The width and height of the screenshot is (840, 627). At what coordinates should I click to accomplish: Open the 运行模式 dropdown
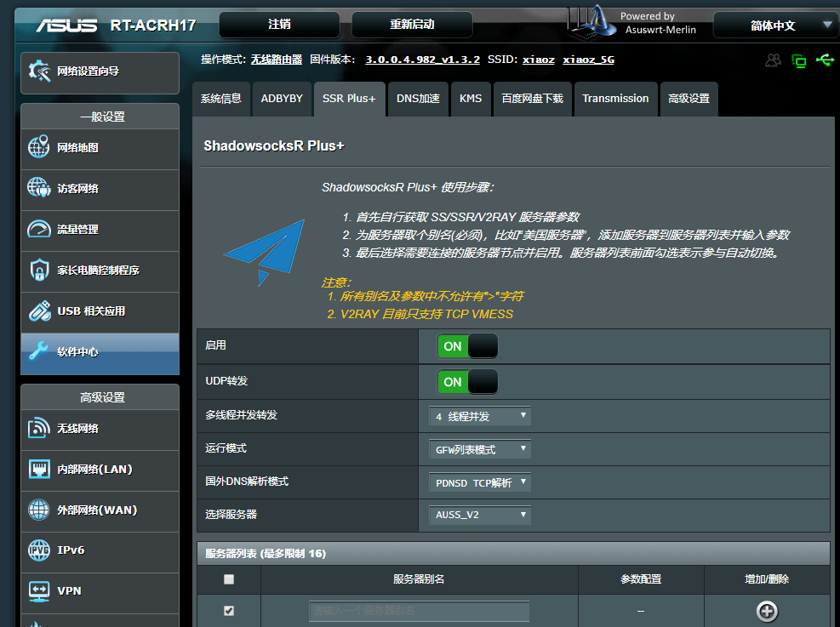pyautogui.click(x=480, y=449)
